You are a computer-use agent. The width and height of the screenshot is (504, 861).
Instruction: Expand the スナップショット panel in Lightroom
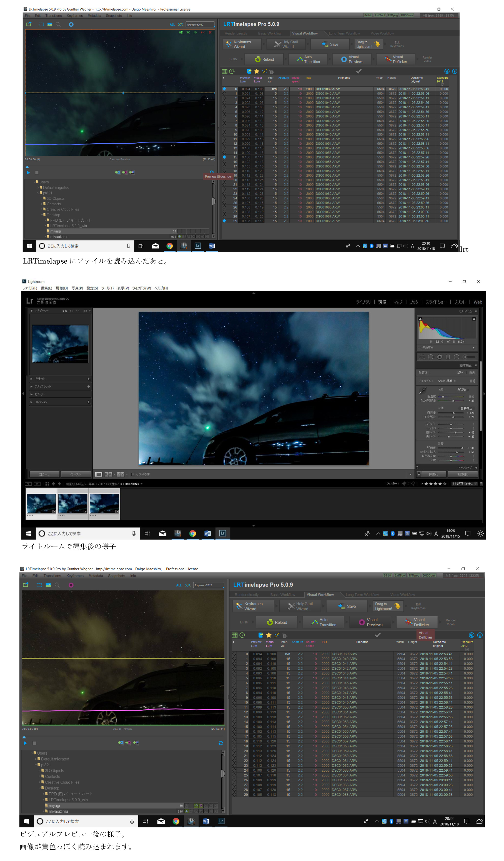coord(31,386)
